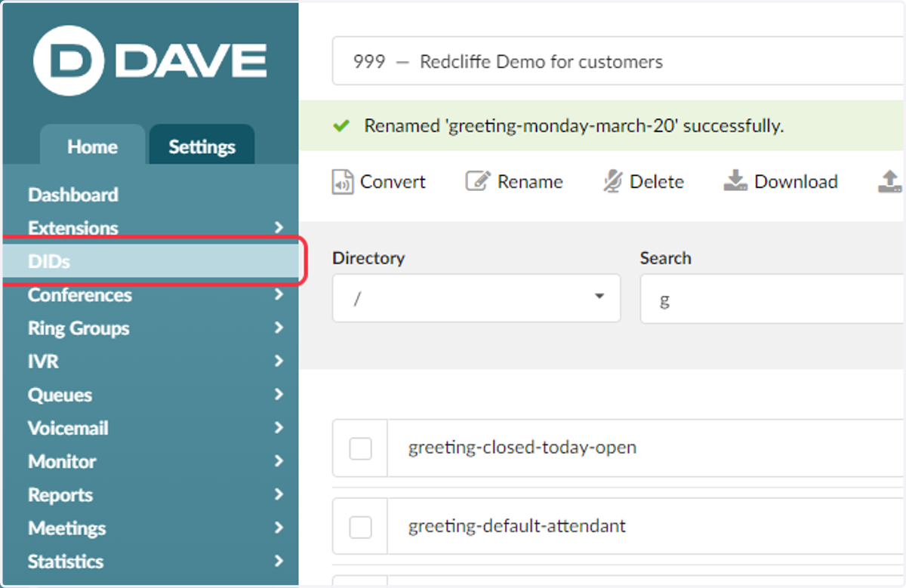The height and width of the screenshot is (588, 906).
Task: Click the Convert button label
Action: coord(393,182)
